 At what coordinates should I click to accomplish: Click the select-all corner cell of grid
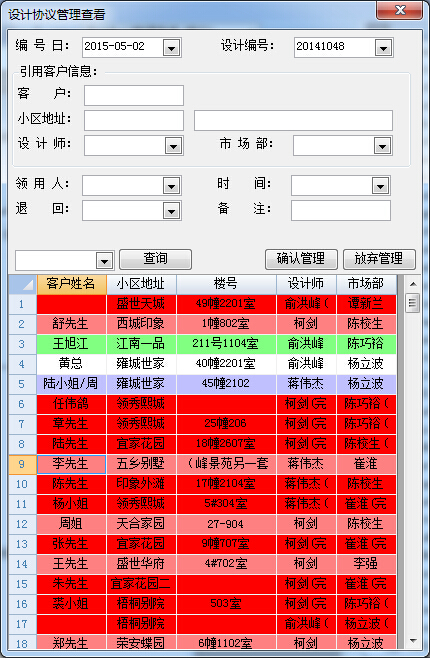pyautogui.click(x=23, y=284)
